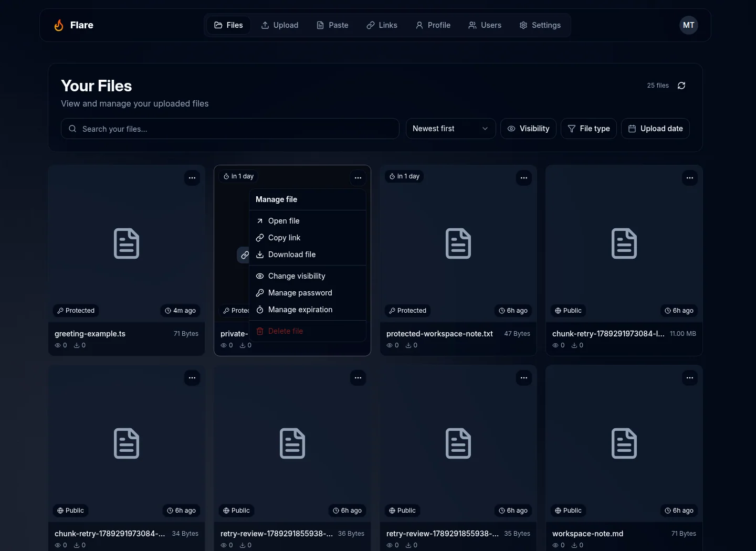Open the MT user avatar menu
This screenshot has height=551, width=756.
pyautogui.click(x=689, y=25)
